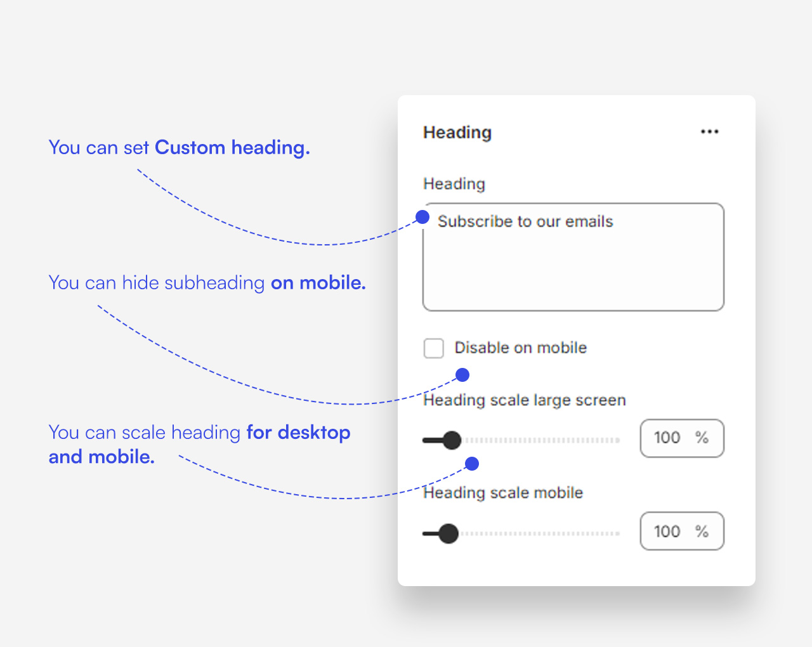Click the blue annotation dot on the heading text box
The image size is (812, 647).
[x=422, y=218]
